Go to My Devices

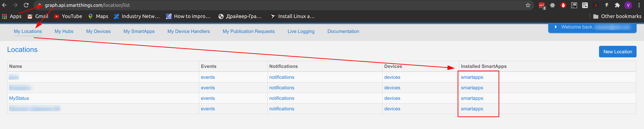coord(98,31)
